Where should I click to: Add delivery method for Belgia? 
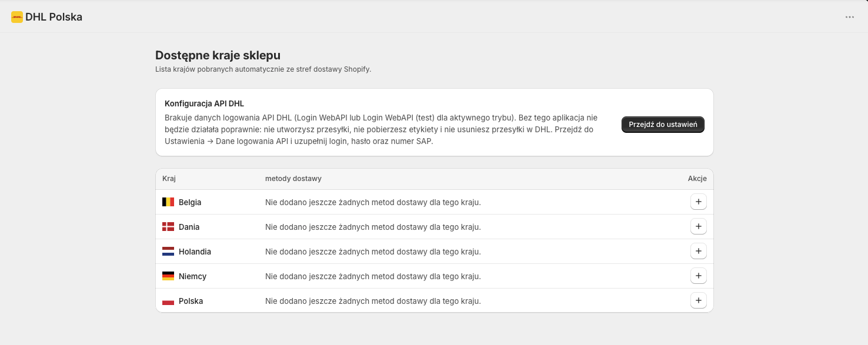click(x=698, y=202)
